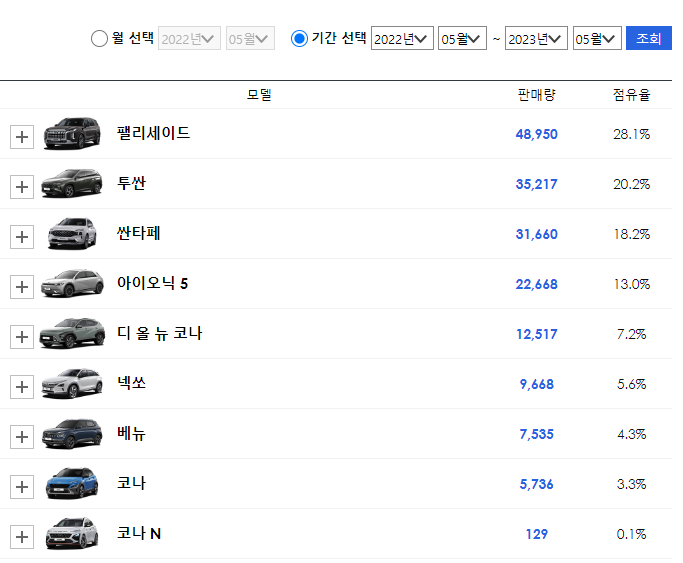This screenshot has height=563, width=683.
Task: Click the 28.1% share value
Action: pyautogui.click(x=632, y=134)
